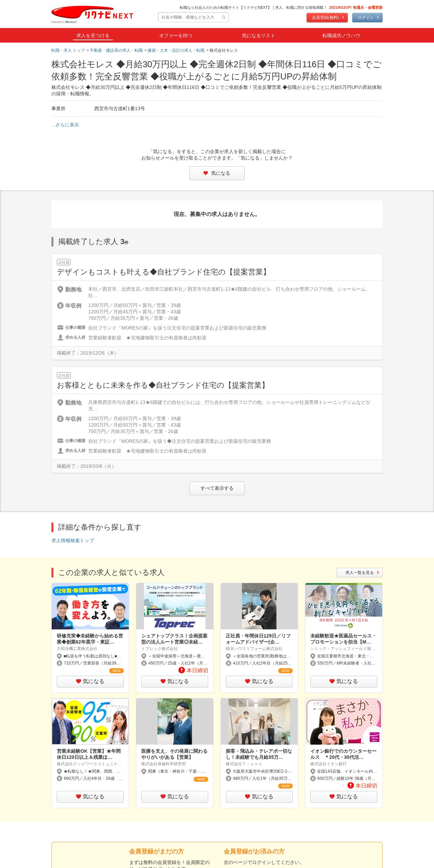Click the ログイン button
Image resolution: width=434 pixels, height=868 pixels.
367,18
